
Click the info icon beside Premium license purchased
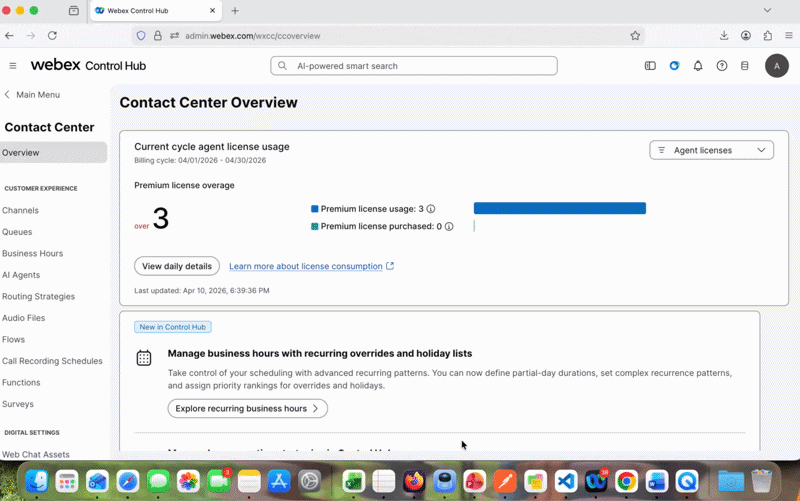point(449,227)
